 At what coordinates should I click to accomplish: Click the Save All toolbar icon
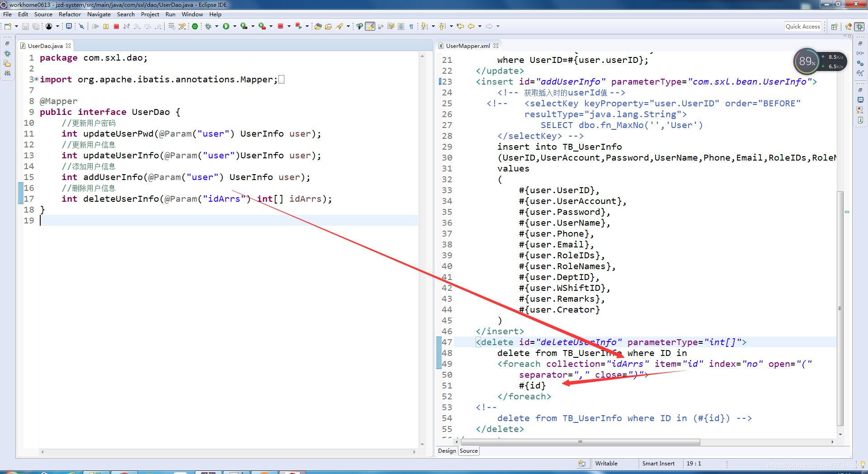click(x=36, y=26)
